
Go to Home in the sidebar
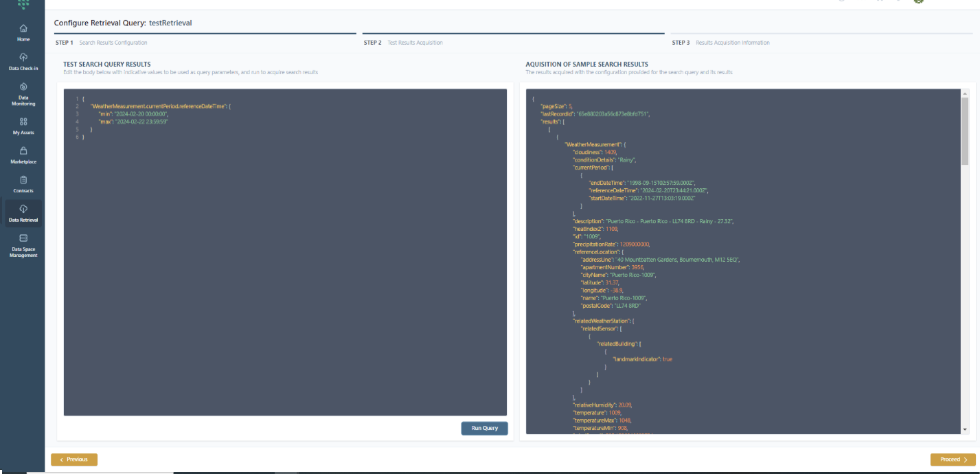click(23, 32)
